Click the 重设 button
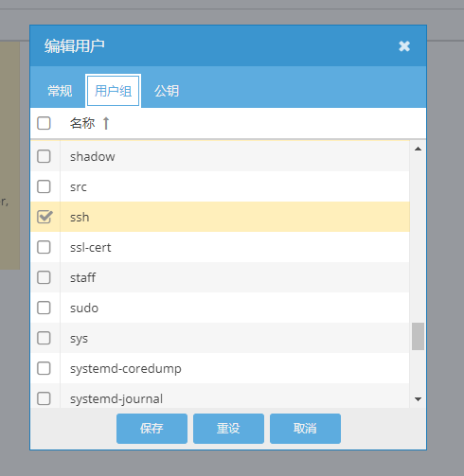464x476 pixels. 228,429
